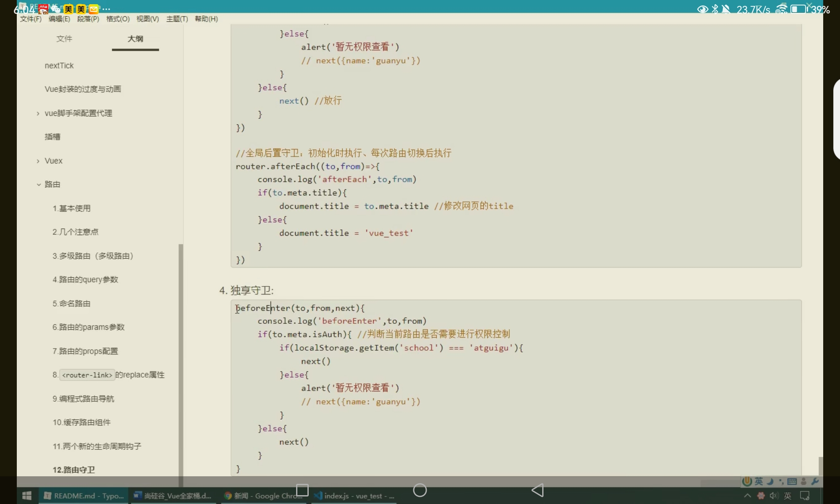Click the IME wrench settings icon
Image resolution: width=840 pixels, height=504 pixels.
(815, 481)
